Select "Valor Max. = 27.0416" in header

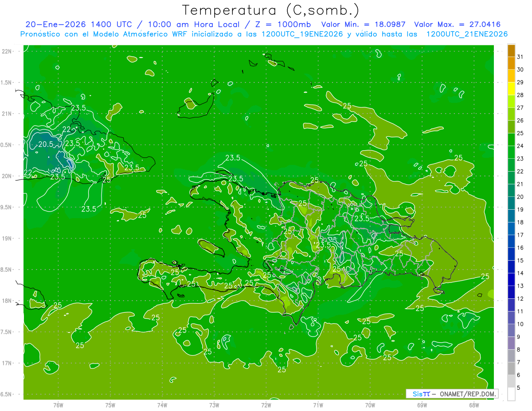click(x=458, y=24)
